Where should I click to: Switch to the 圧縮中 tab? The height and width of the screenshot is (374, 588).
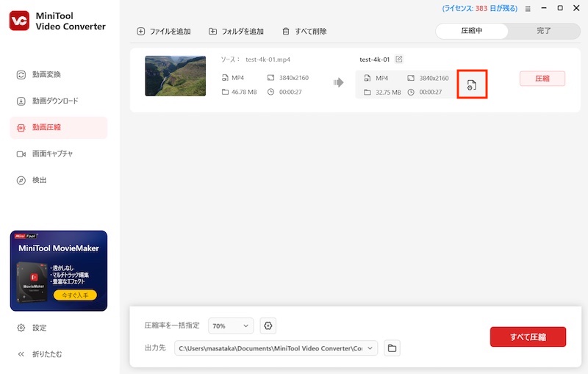[x=471, y=31]
